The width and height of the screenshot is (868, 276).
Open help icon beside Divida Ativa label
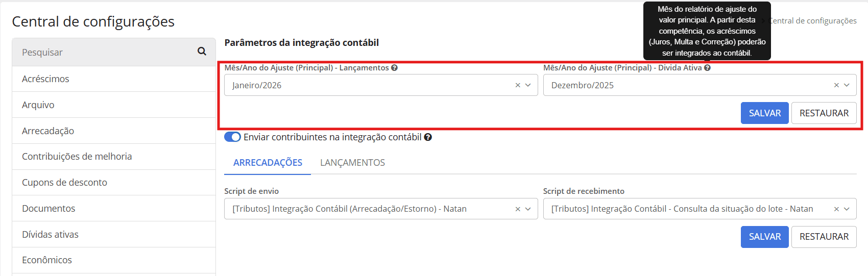(707, 68)
